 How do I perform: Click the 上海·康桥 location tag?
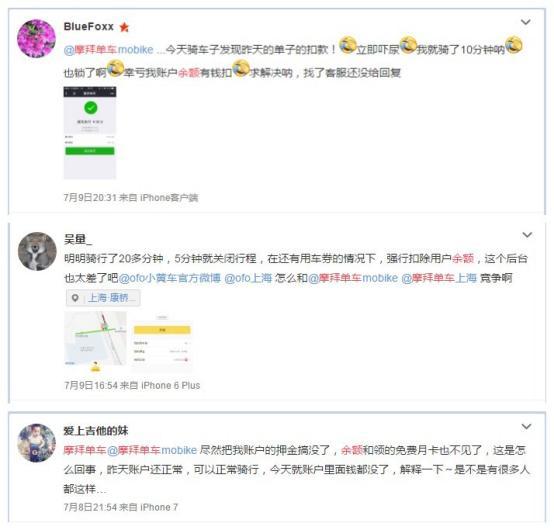coord(103,298)
